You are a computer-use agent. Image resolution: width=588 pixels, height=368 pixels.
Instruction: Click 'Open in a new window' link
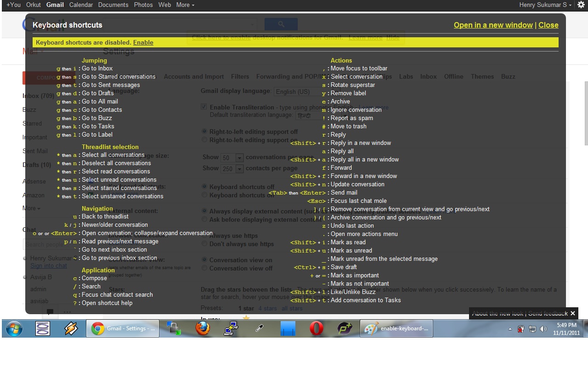pyautogui.click(x=493, y=25)
